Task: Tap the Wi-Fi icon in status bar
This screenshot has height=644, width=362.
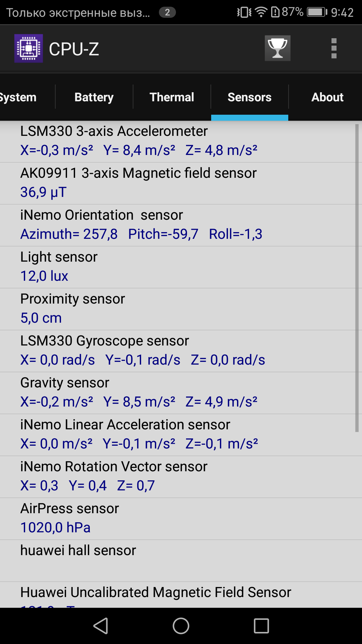Action: [x=261, y=12]
